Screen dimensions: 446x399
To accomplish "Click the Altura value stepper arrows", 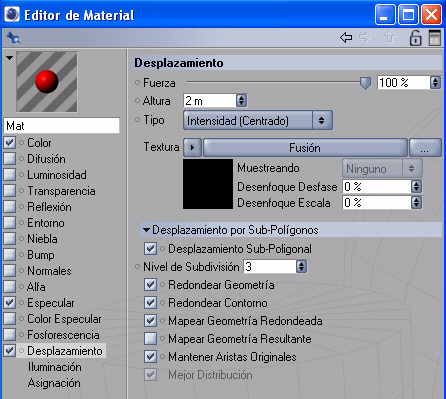I will [x=241, y=100].
